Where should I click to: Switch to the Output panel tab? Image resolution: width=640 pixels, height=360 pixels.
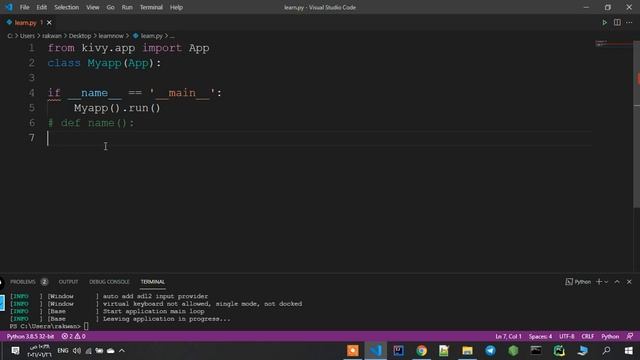pos(68,282)
